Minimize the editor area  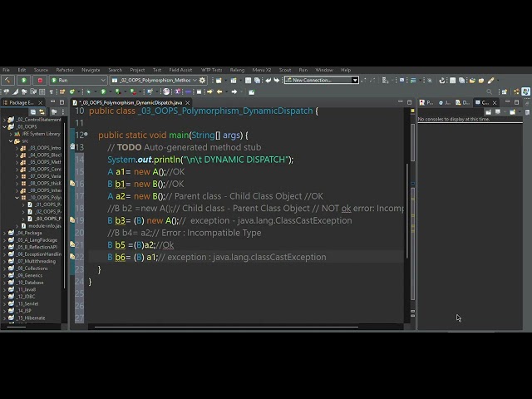pyautogui.click(x=401, y=101)
